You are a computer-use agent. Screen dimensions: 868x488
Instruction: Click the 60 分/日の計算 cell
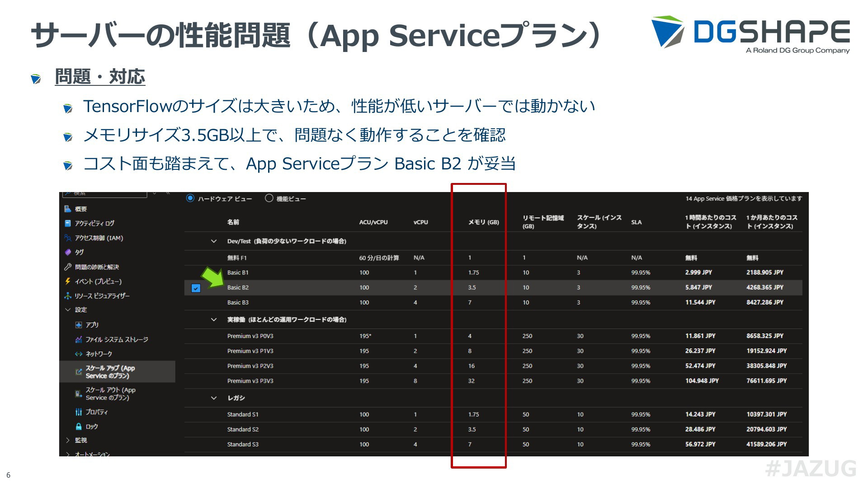[x=379, y=258]
